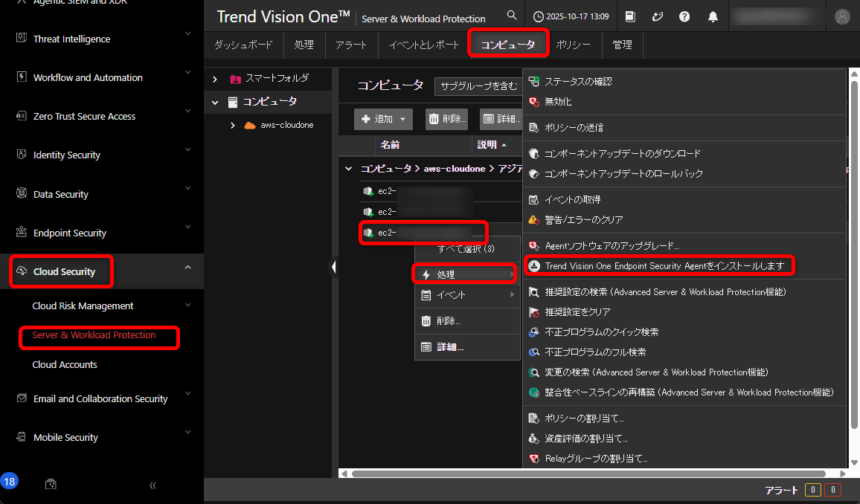Click the panel splitter collapse arrow
This screenshot has width=860, height=504.
click(x=333, y=268)
